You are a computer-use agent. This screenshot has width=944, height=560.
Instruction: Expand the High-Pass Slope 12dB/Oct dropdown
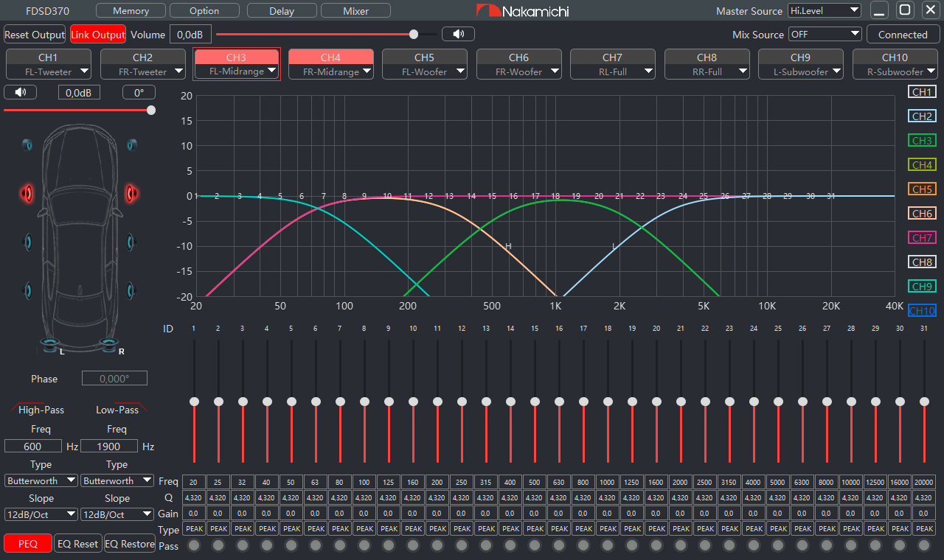point(41,514)
